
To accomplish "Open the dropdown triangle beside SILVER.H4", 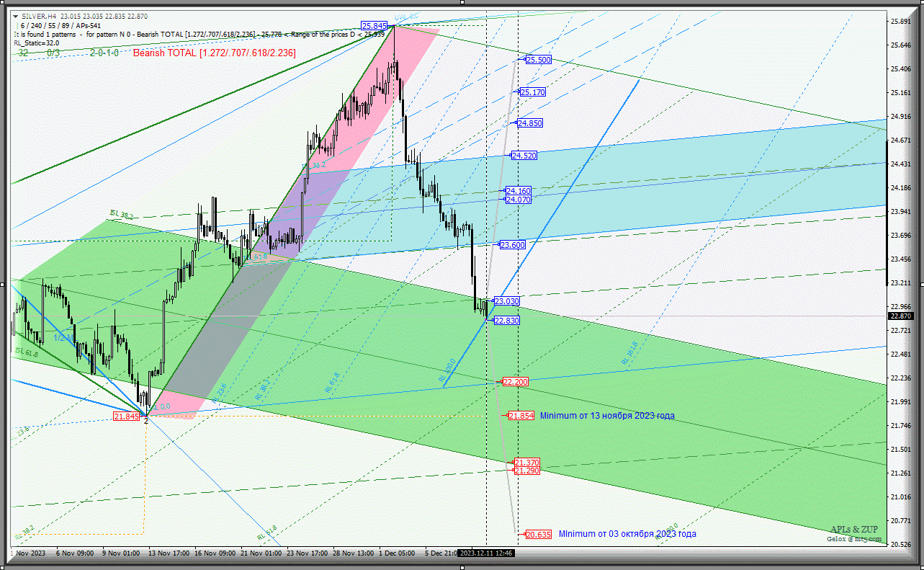I will (15, 16).
